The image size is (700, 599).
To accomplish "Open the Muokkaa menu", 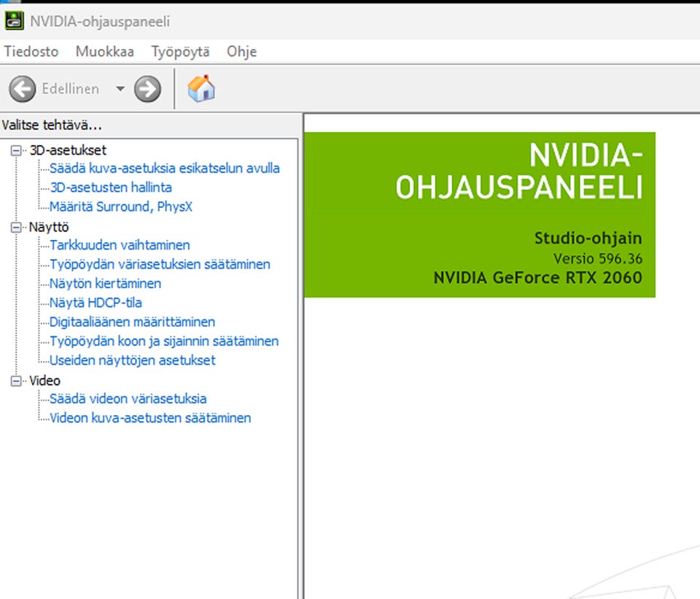I will (105, 51).
